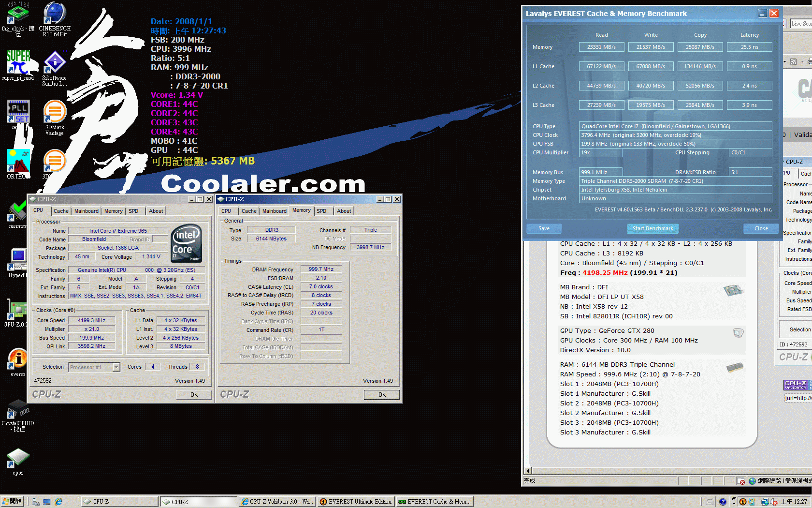Viewport: 812px width, 508px height.
Task: Click NB Frequency 3998.7 MHz field
Action: [370, 247]
